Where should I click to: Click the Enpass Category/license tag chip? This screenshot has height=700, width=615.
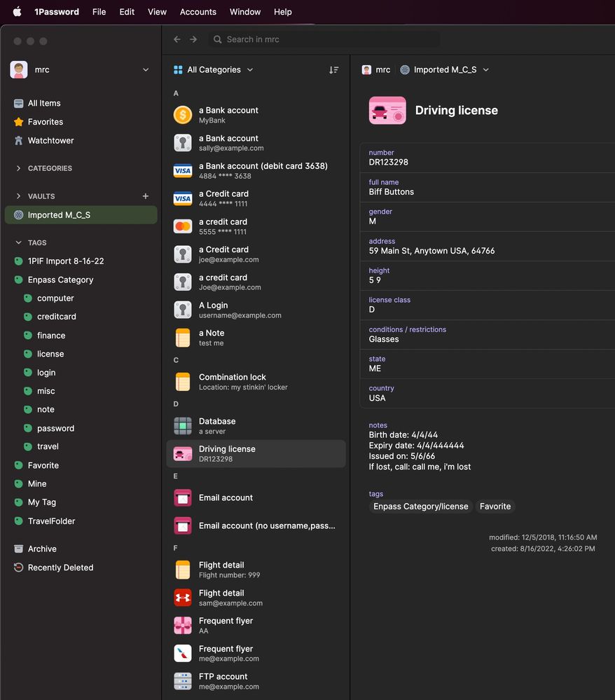click(420, 507)
